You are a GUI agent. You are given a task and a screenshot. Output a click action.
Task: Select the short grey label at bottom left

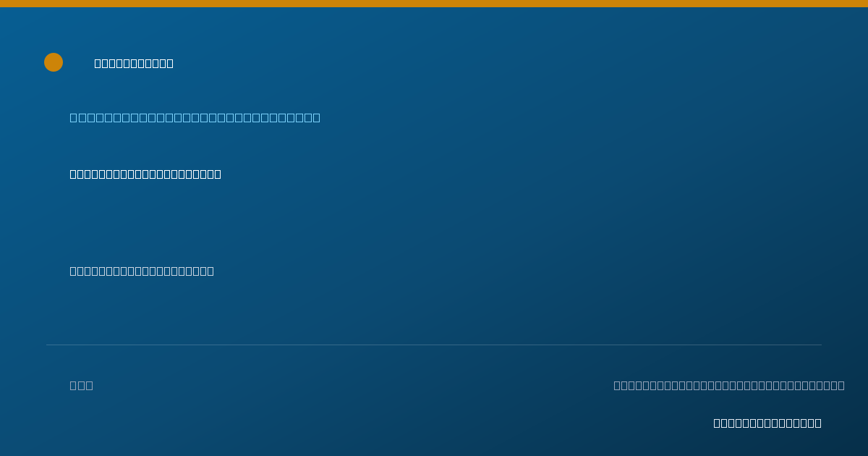click(x=81, y=385)
